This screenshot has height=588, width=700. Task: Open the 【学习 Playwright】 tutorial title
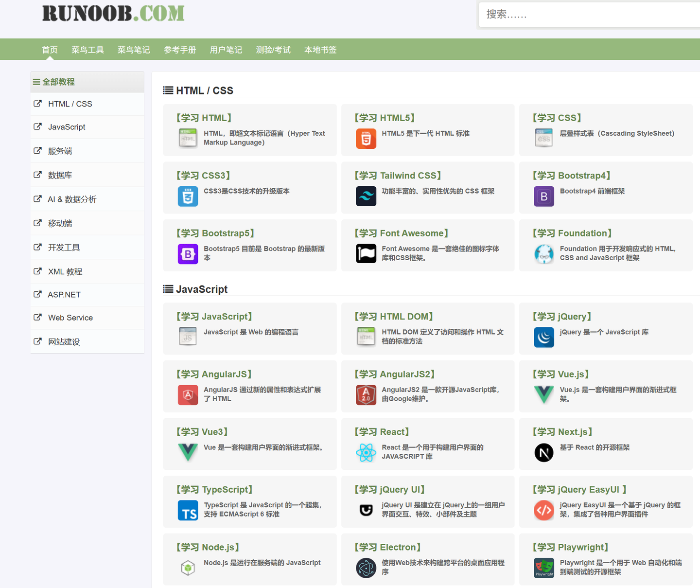(571, 547)
